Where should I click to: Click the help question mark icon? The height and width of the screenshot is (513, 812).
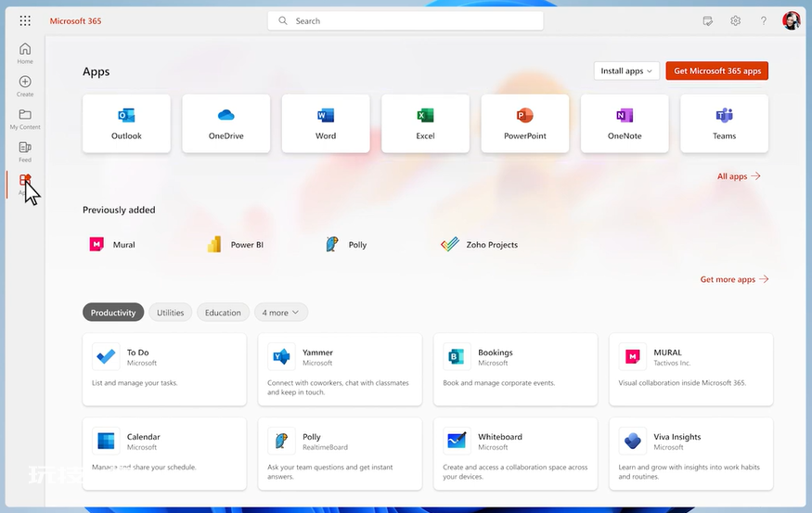(x=764, y=20)
